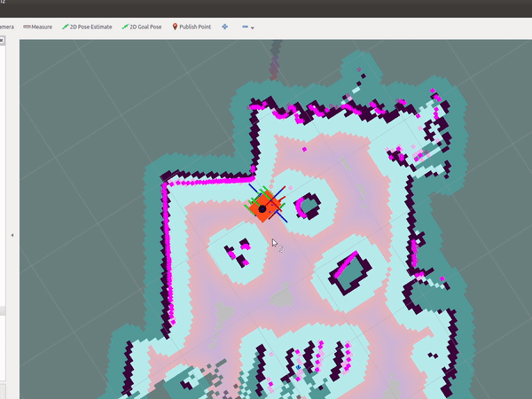Click the large rectangular obstacle in map center-right
This screenshot has height=399, width=532.
(352, 270)
